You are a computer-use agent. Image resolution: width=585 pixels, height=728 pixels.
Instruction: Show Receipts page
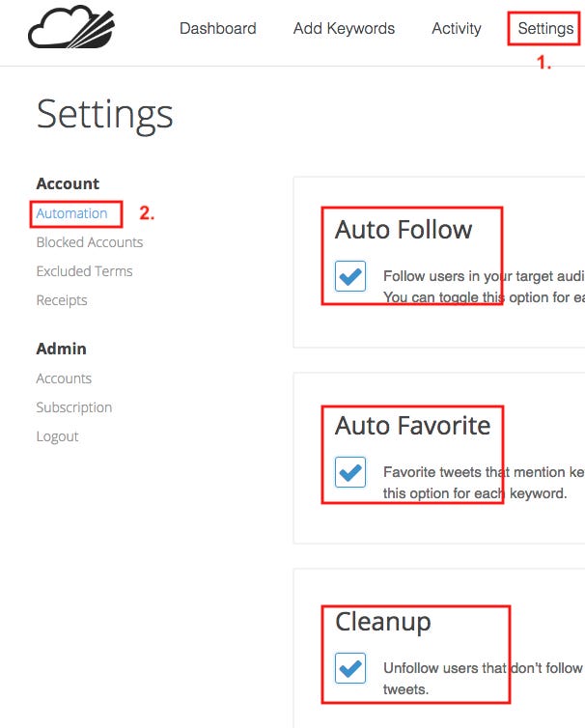(62, 300)
